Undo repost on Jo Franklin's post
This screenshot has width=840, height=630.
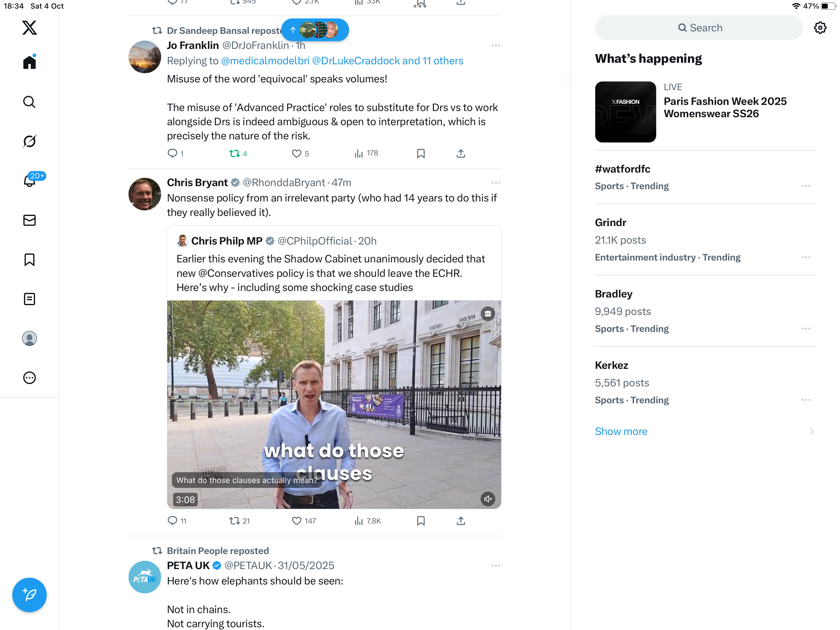pyautogui.click(x=234, y=154)
